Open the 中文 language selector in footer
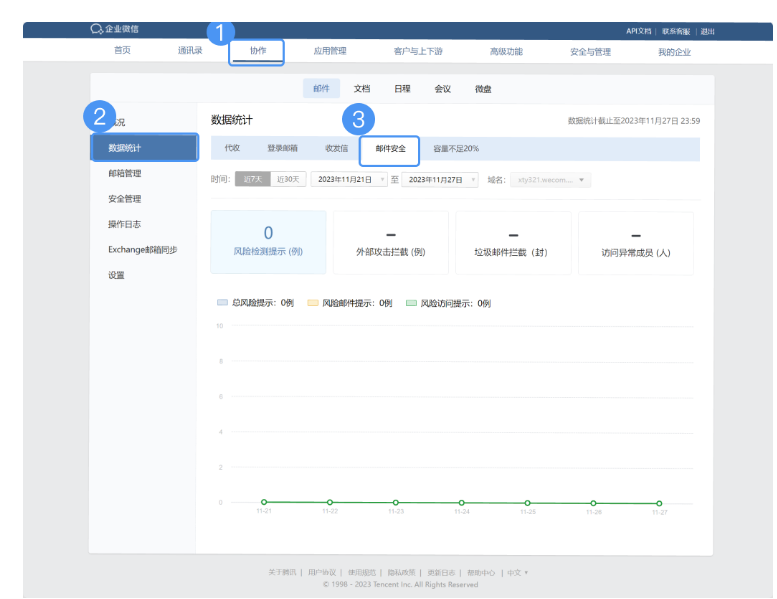Viewport: 777px width, 599px height. coord(517,573)
